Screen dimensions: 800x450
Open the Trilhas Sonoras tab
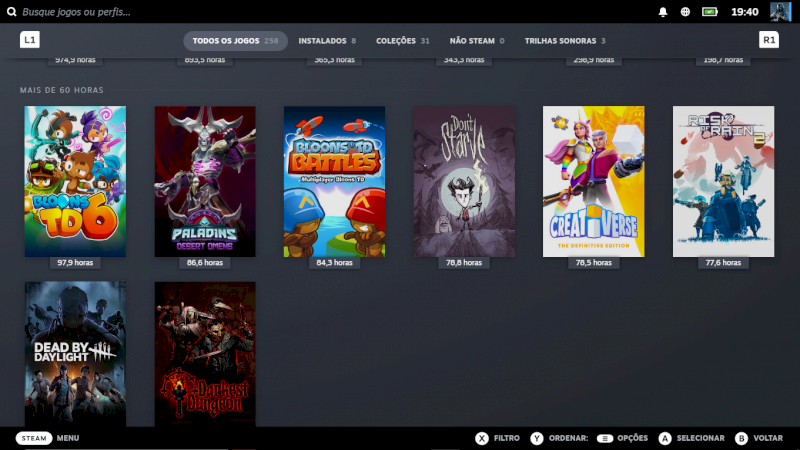point(565,41)
